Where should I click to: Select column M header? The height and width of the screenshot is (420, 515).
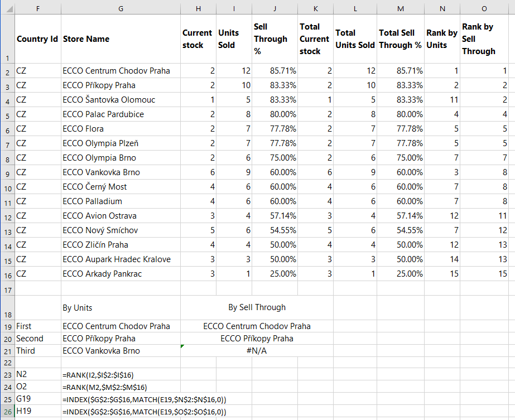point(401,8)
